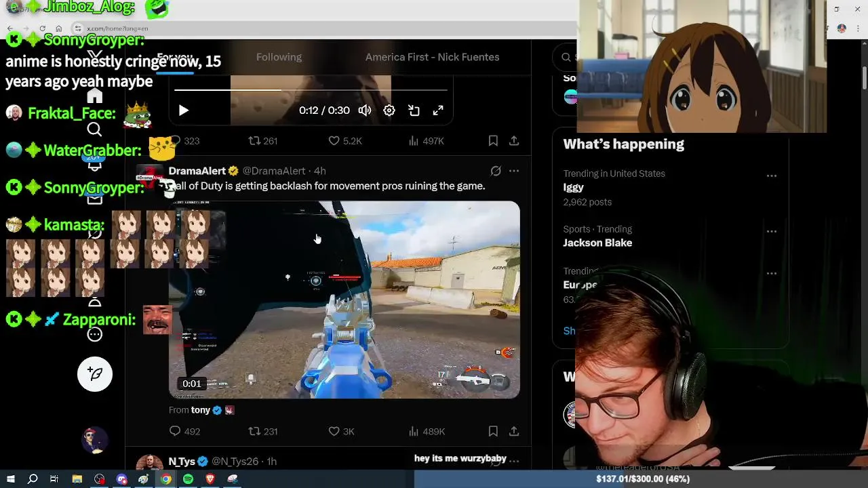Play the top tweet video
Screen dimensions: 868x488
coord(184,110)
